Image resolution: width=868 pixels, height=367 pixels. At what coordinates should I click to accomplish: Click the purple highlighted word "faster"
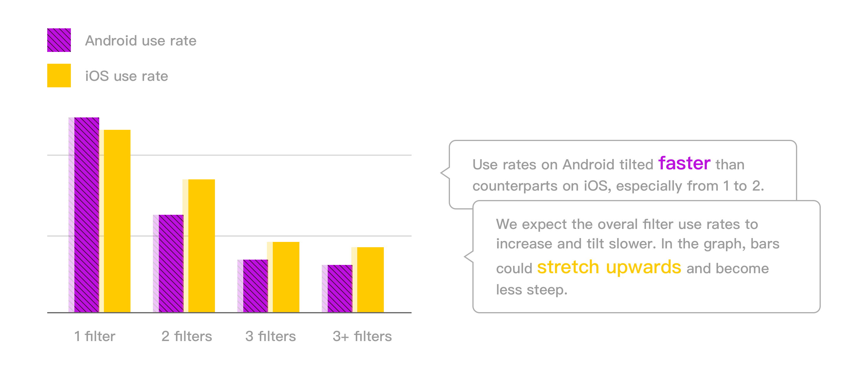[x=684, y=163]
